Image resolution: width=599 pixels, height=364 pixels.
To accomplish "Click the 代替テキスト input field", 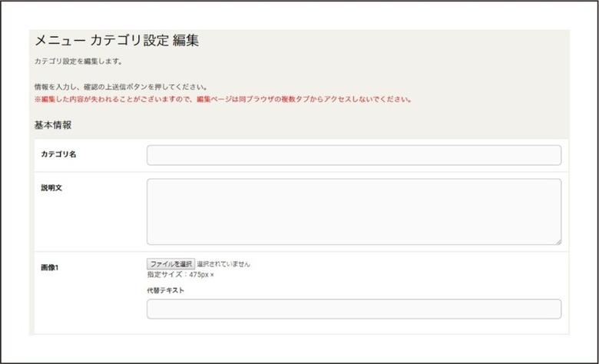I will pos(354,309).
